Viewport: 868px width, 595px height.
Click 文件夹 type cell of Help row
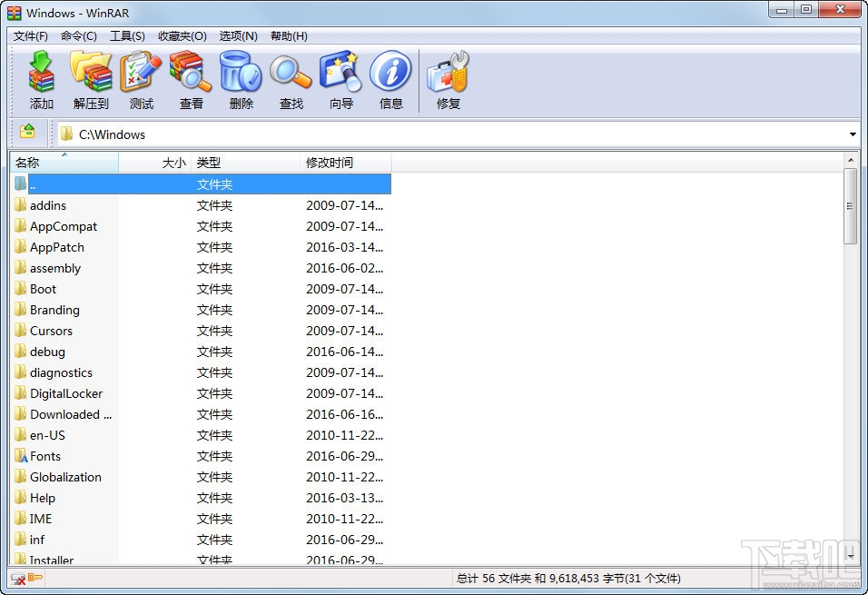(215, 498)
